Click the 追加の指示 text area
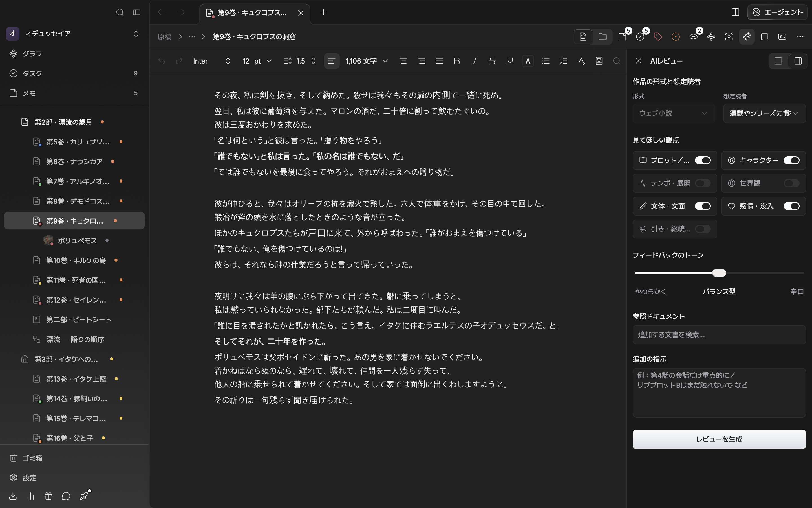Image resolution: width=812 pixels, height=508 pixels. 719,393
